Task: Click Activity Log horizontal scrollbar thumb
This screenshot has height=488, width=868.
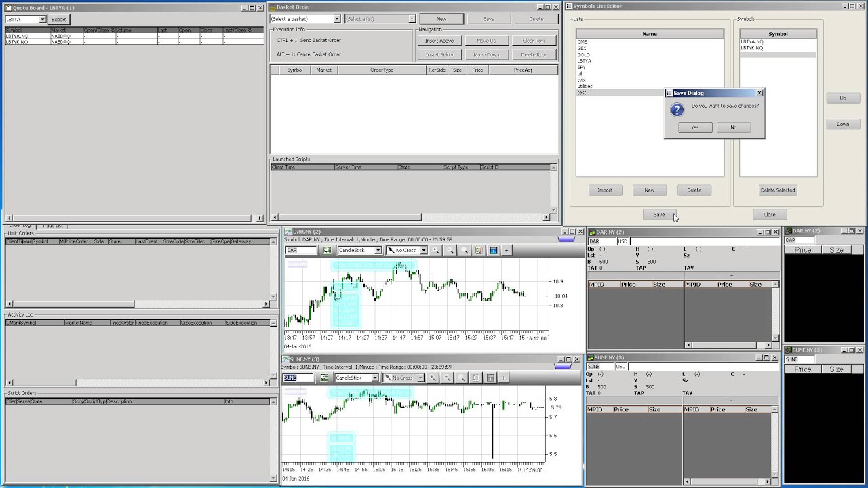Action: (x=45, y=382)
